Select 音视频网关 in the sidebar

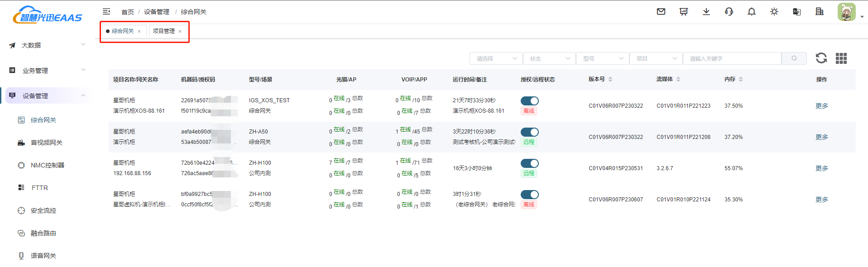click(x=46, y=143)
